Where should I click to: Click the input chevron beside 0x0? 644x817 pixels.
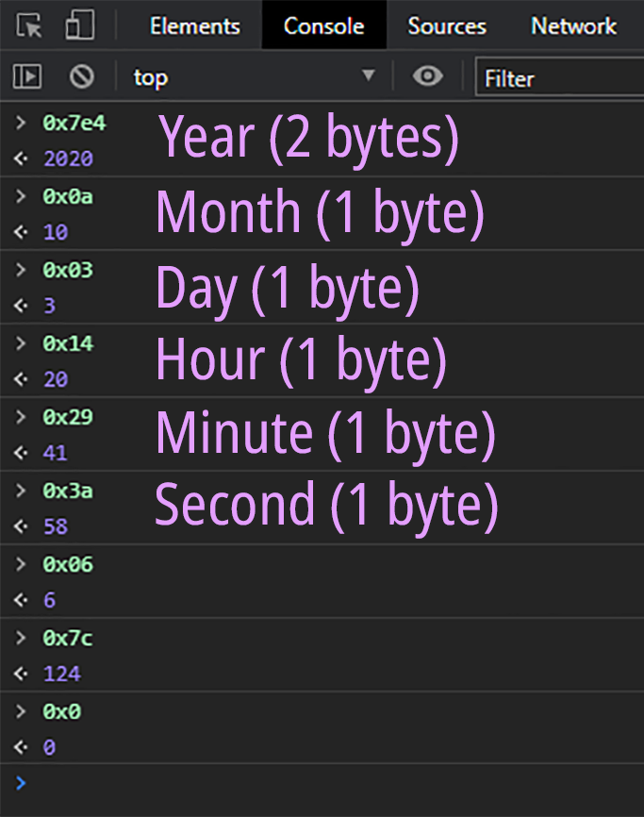coord(22,712)
